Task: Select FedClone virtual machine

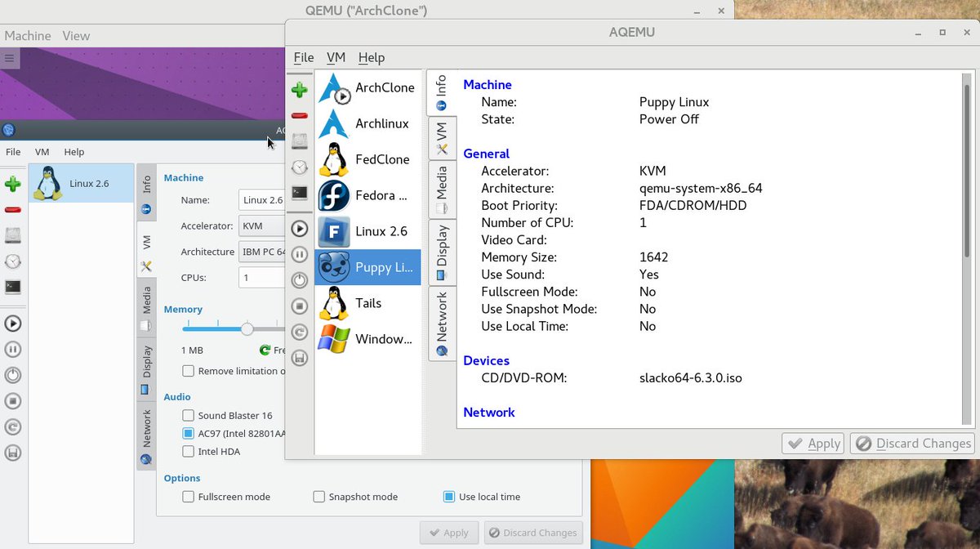Action: coord(367,159)
